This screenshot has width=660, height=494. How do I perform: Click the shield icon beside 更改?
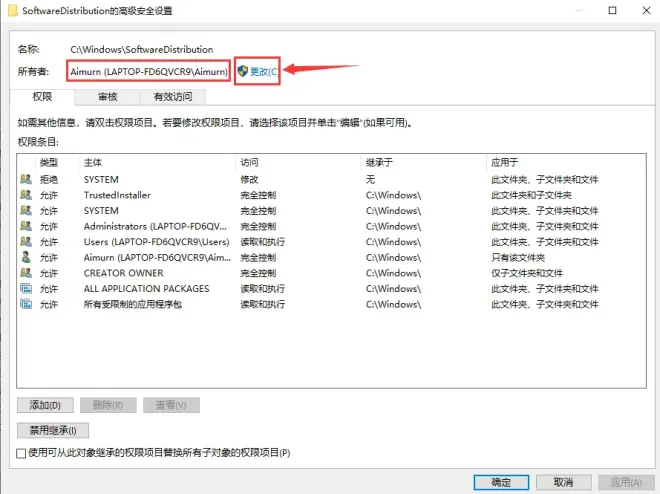pyautogui.click(x=242, y=71)
